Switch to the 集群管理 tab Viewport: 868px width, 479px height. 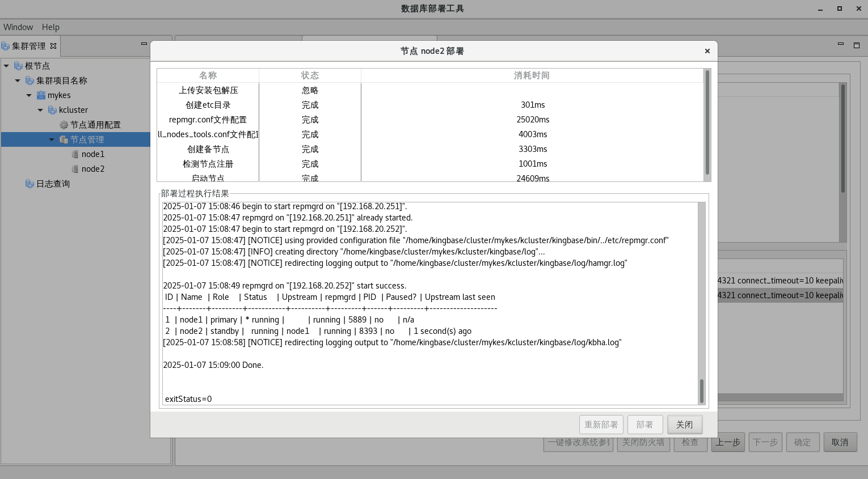point(28,46)
